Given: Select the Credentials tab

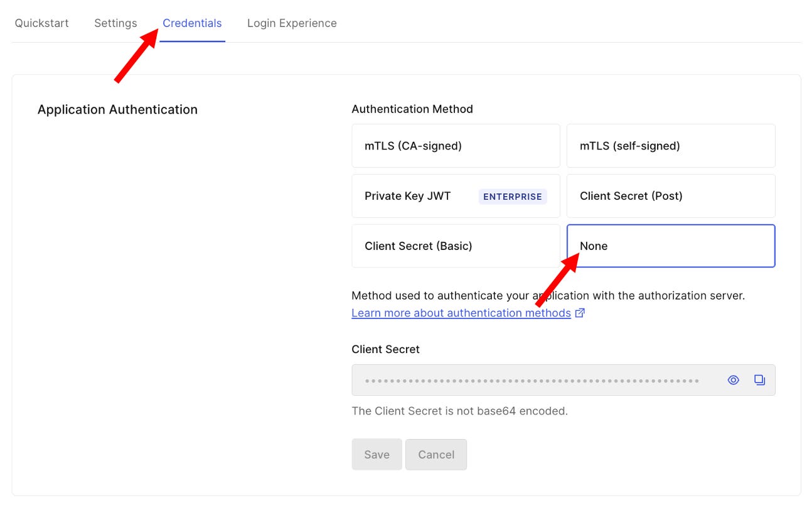Looking at the screenshot, I should point(192,23).
